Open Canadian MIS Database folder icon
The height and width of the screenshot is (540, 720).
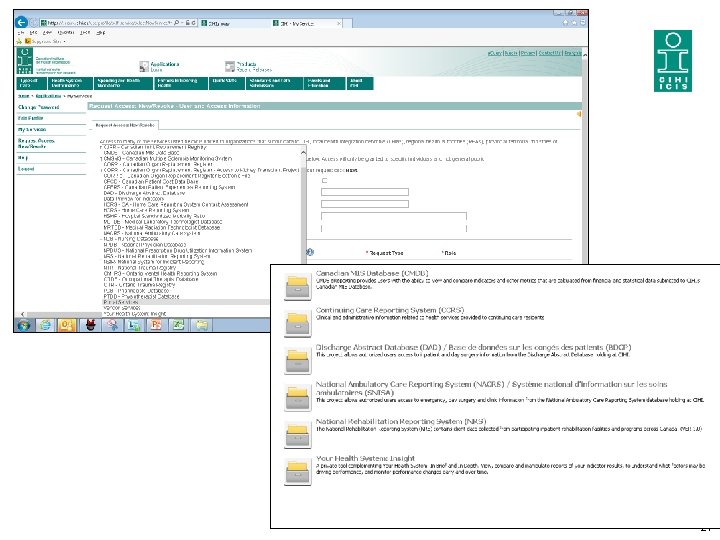(x=298, y=287)
